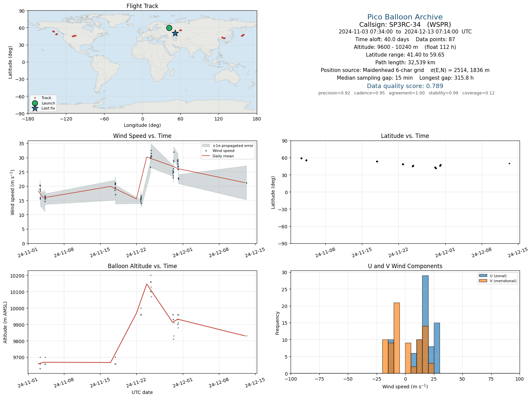Click the 'Pico Balloon Archive' heading
The image size is (532, 398).
405,17
